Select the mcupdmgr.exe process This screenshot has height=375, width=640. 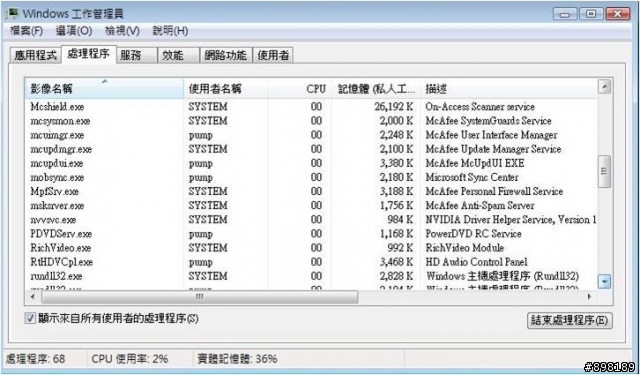click(x=61, y=149)
